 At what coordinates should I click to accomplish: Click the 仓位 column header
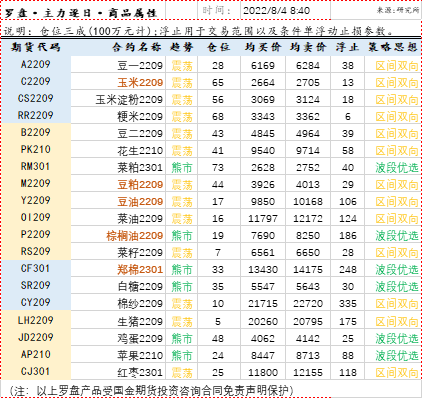point(218,47)
